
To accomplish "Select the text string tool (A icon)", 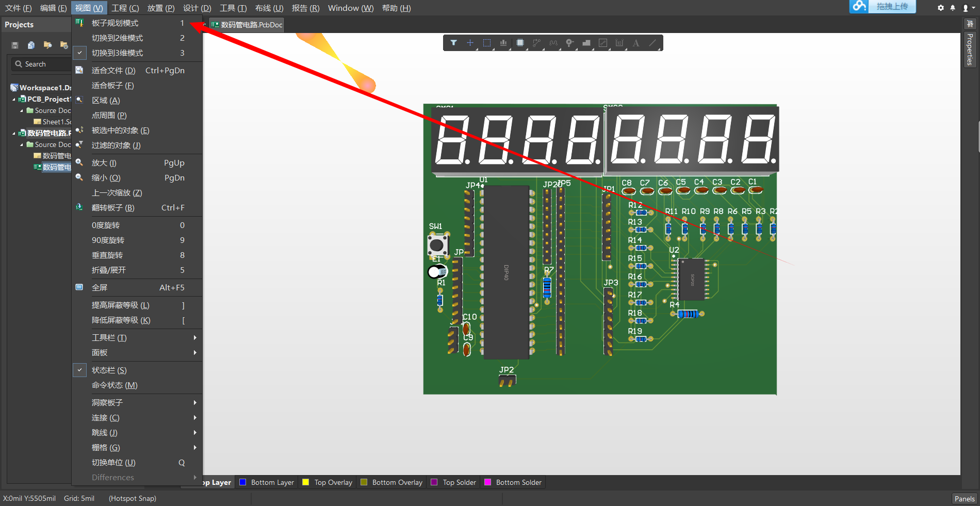I will [635, 43].
